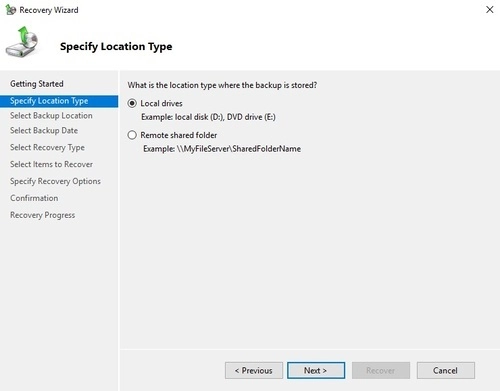Open the Getting Started step
The height and width of the screenshot is (391, 500).
coord(37,84)
